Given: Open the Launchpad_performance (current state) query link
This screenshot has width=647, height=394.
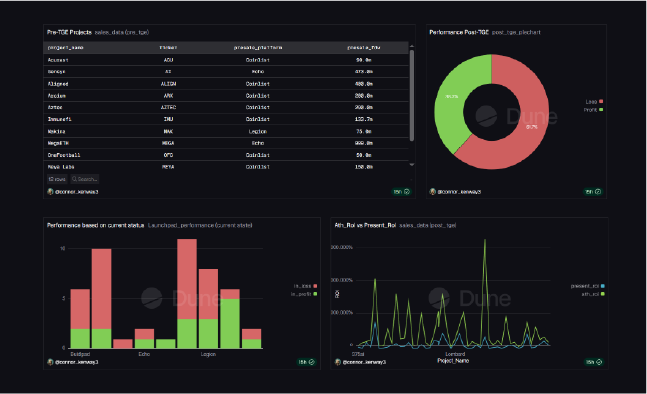Looking at the screenshot, I should pyautogui.click(x=200, y=225).
